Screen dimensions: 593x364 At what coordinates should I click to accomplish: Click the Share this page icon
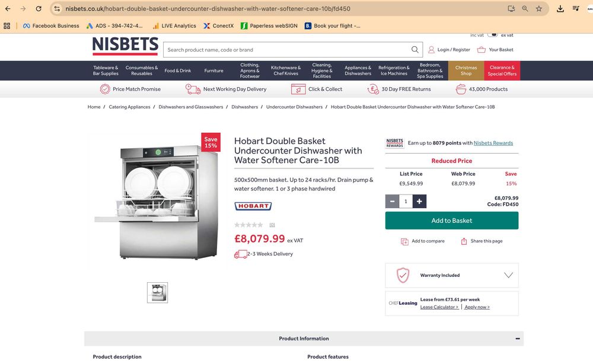(464, 241)
